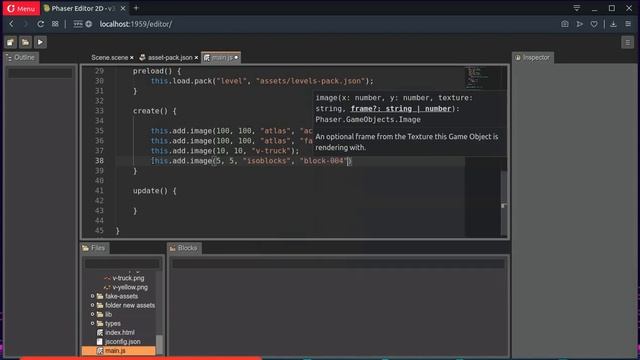Viewport: 640px width, 360px height.
Task: Expand the lib folder
Action: (x=93, y=314)
